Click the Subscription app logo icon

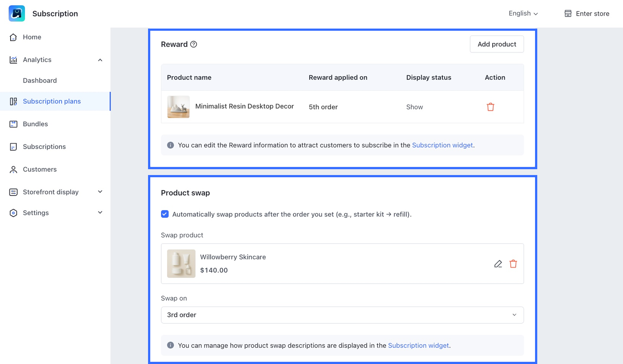pyautogui.click(x=17, y=14)
